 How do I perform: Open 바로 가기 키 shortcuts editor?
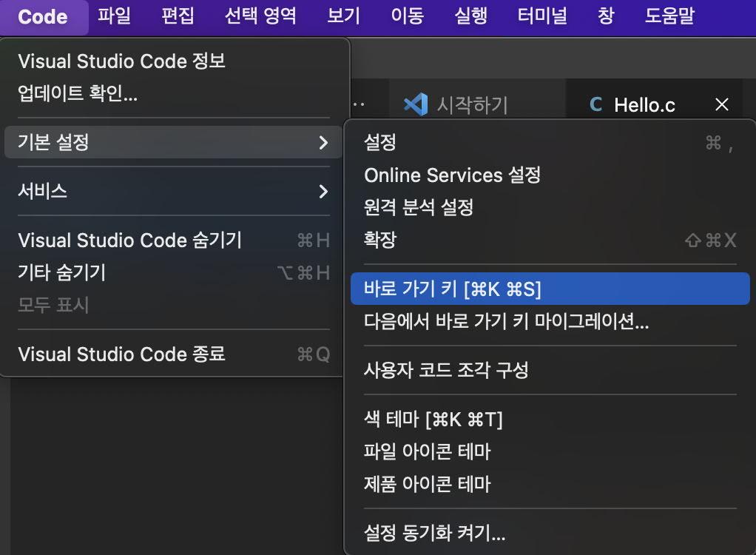pyautogui.click(x=550, y=289)
